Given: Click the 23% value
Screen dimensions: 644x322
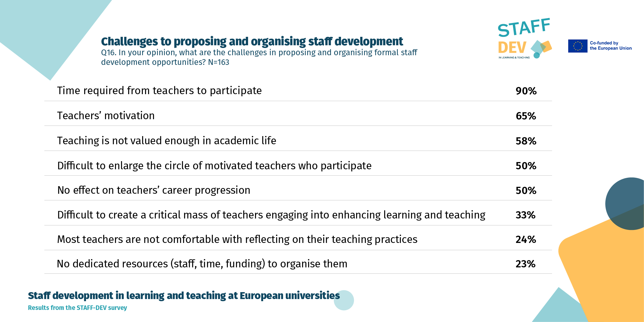Looking at the screenshot, I should [x=525, y=264].
